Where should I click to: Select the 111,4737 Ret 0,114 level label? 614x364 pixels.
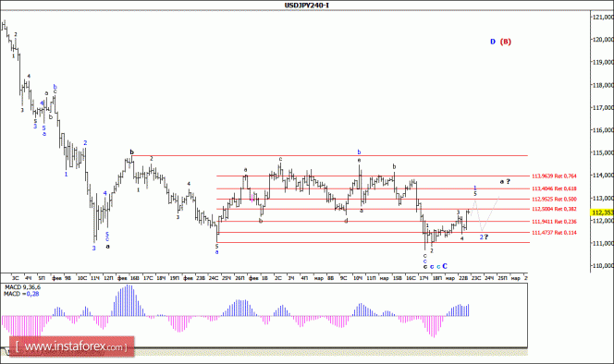[x=554, y=233]
